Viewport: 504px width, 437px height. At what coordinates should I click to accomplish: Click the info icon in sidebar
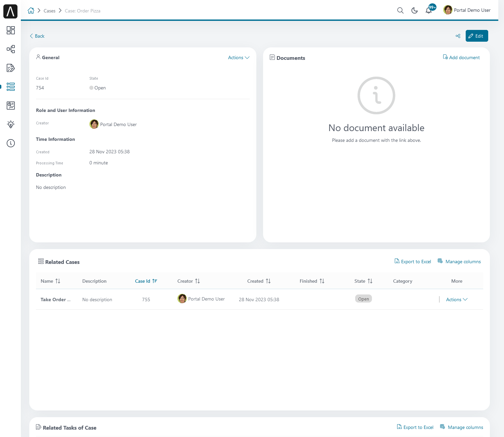click(11, 143)
